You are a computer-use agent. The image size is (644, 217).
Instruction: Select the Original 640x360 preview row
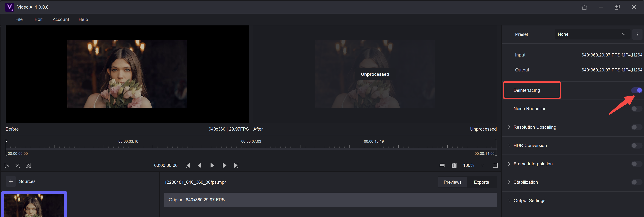point(330,200)
